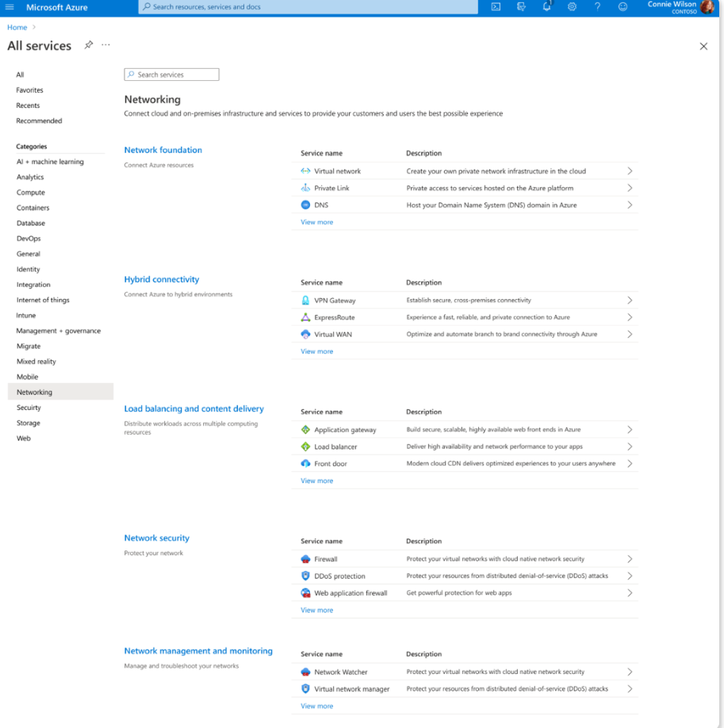Open Cloud Shell from the header
724x728 pixels.
(496, 7)
